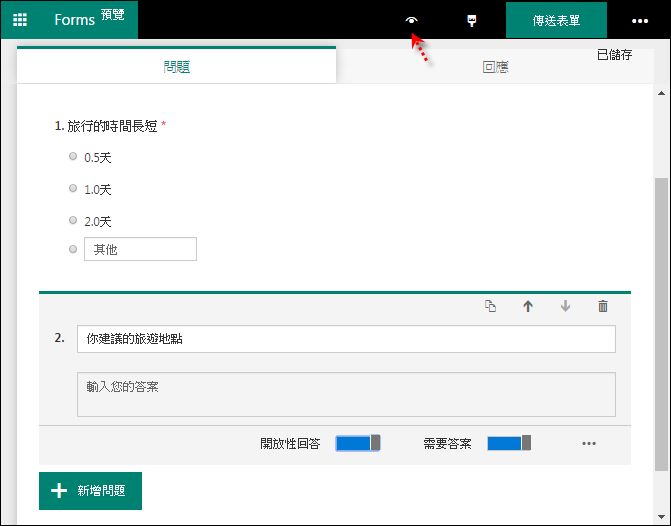This screenshot has height=526, width=671.
Task: Click the scrollbar up arrow
Action: coord(662,93)
